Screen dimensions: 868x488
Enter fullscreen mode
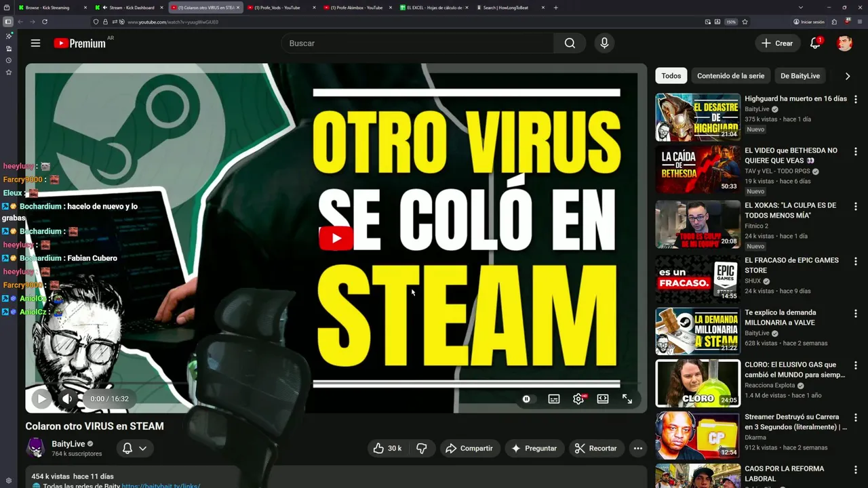tap(627, 399)
